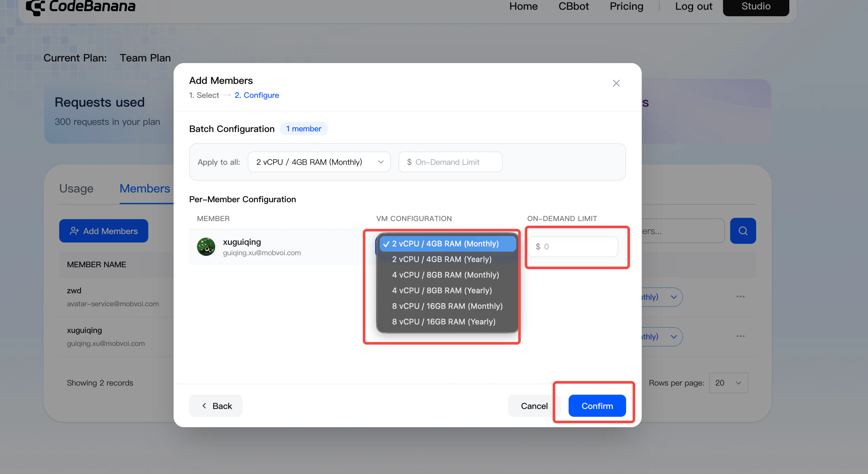Click xuguiqing's avatar image in dialog
The height and width of the screenshot is (474, 868).
tap(206, 247)
